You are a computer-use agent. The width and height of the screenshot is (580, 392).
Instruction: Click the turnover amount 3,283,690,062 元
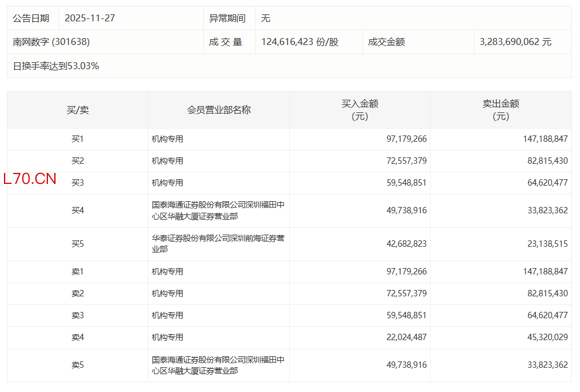515,42
